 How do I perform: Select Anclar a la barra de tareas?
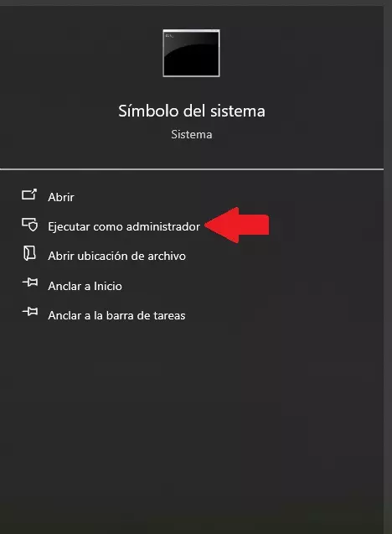(116, 315)
